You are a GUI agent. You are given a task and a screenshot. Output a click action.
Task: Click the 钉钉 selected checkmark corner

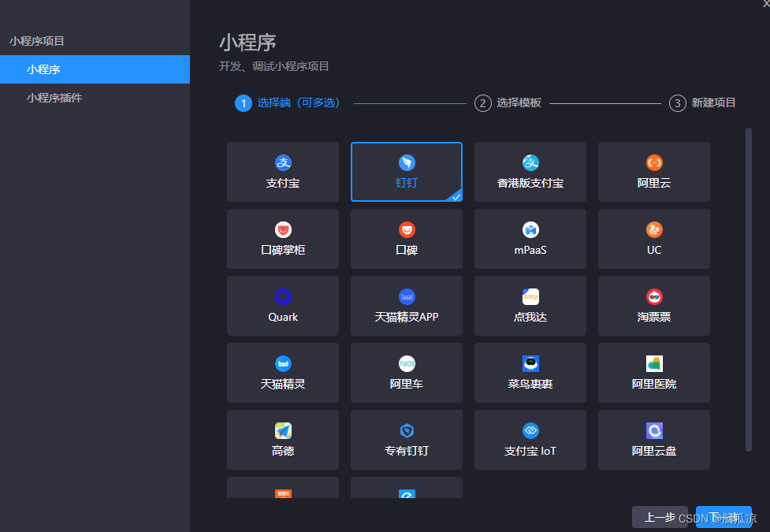pos(456,196)
